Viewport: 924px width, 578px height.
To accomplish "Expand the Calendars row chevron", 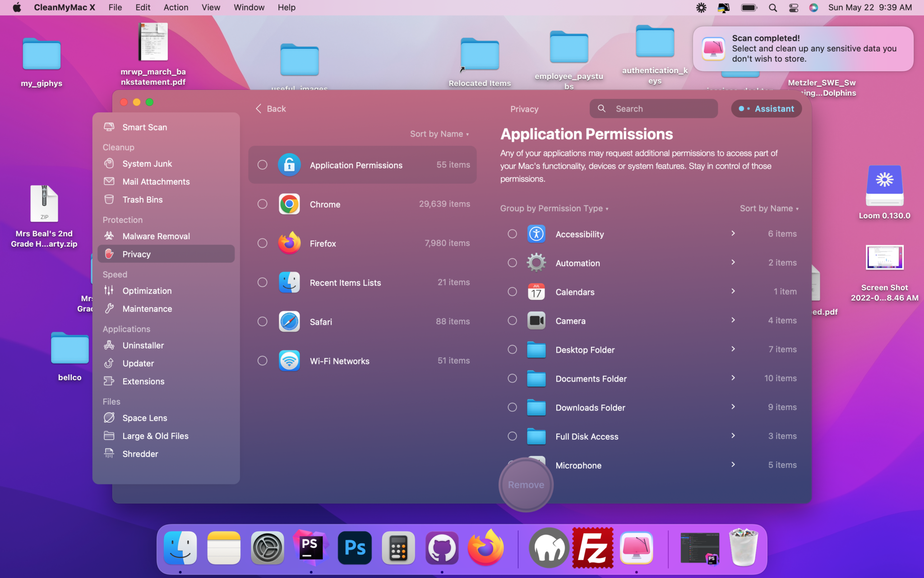I will click(x=733, y=291).
